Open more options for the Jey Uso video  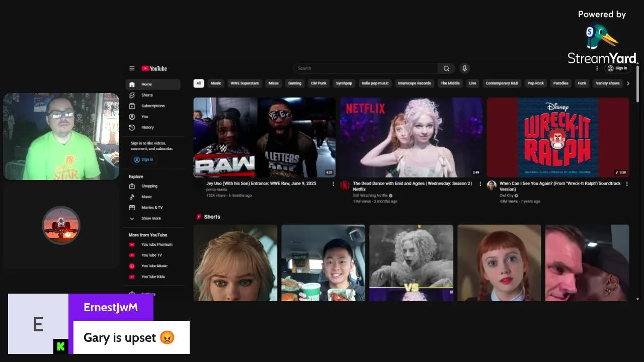click(333, 184)
